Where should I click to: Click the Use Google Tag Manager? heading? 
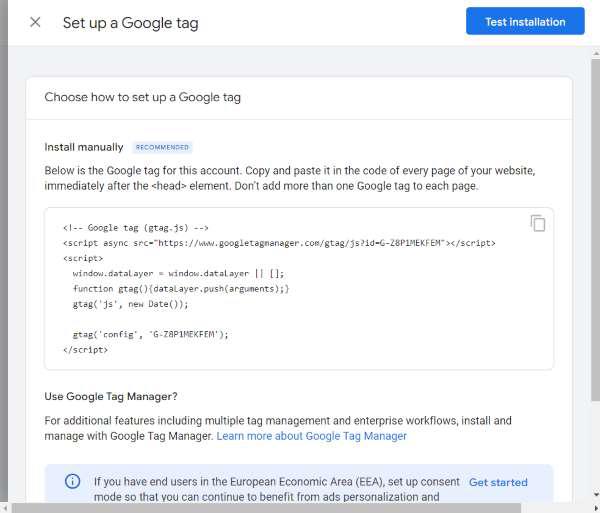point(111,396)
